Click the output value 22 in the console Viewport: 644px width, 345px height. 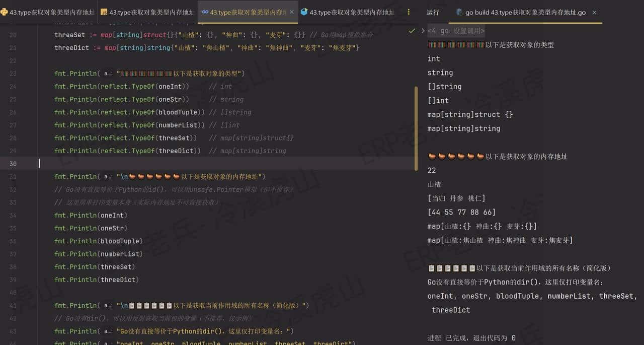[x=431, y=170]
